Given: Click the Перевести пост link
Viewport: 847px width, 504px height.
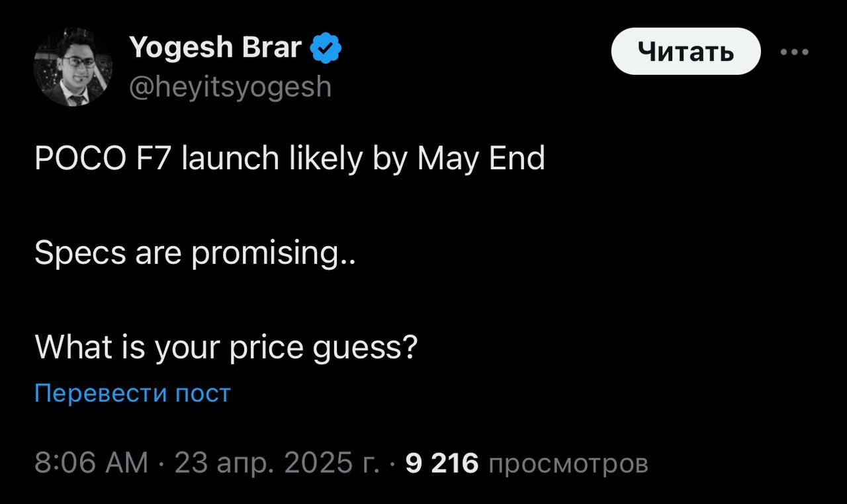Looking at the screenshot, I should [132, 394].
